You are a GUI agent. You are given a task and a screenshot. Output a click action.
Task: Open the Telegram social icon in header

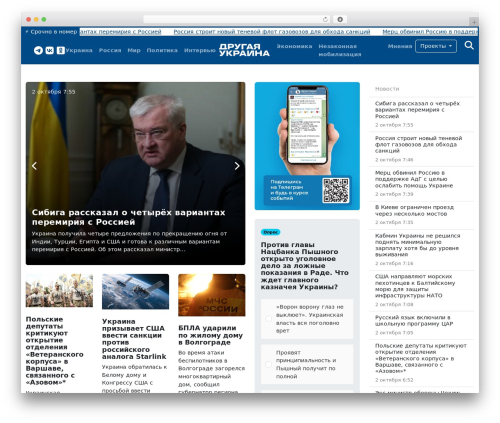(38, 50)
